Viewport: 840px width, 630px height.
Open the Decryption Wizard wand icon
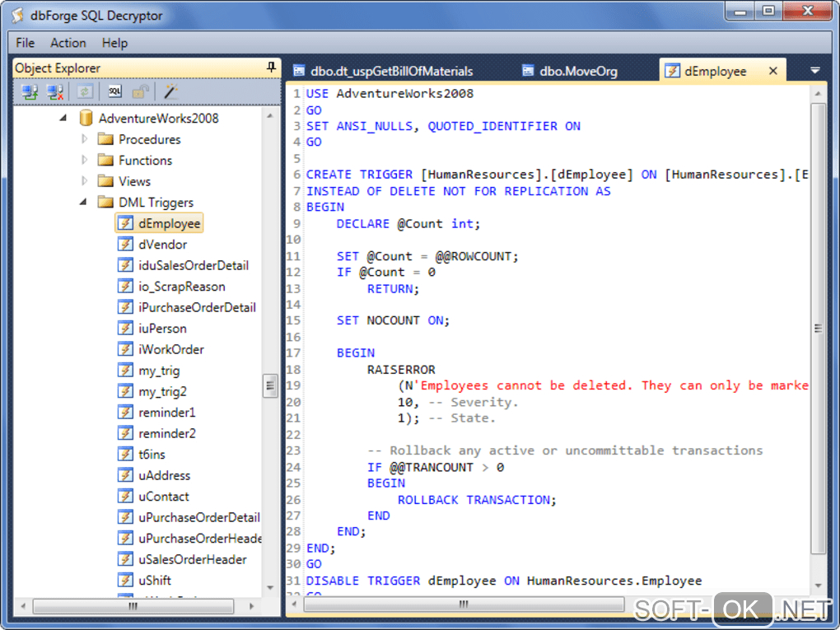point(171,92)
